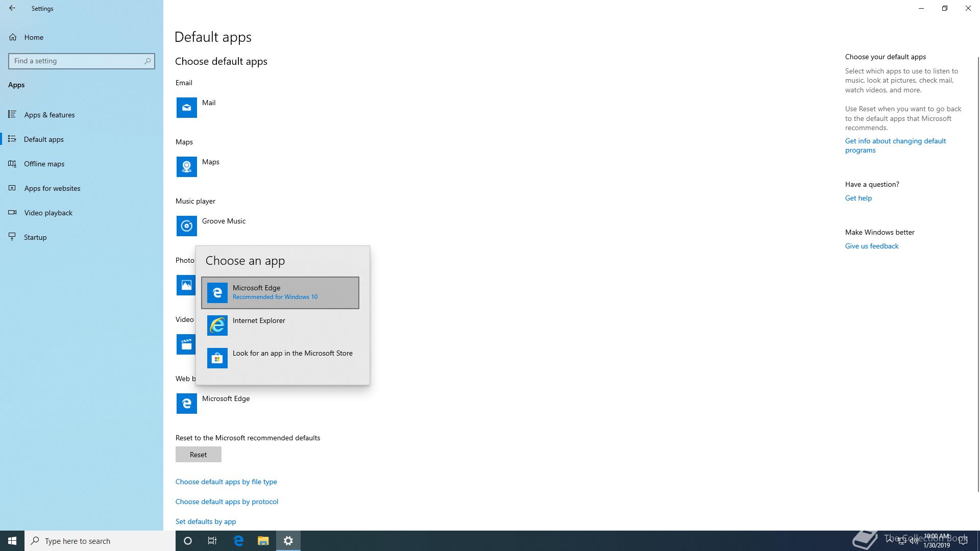Open Startup apps settings
The width and height of the screenshot is (980, 551).
(82, 237)
